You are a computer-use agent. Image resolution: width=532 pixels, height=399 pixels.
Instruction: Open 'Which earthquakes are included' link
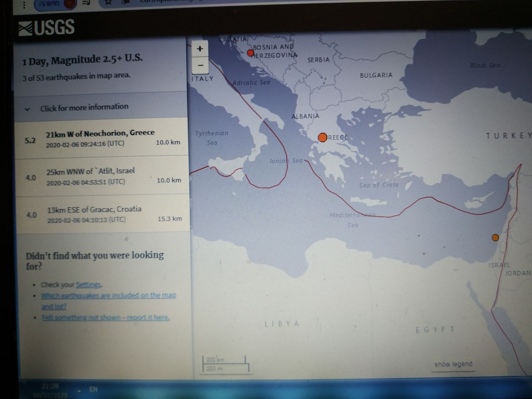108,295
